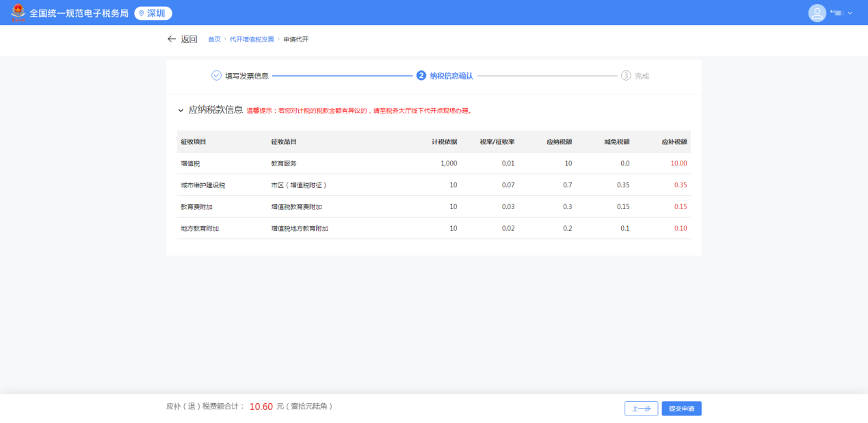Viewport: 868px width, 423px height.
Task: Click the 0.02 tax rate value
Action: pyautogui.click(x=508, y=228)
